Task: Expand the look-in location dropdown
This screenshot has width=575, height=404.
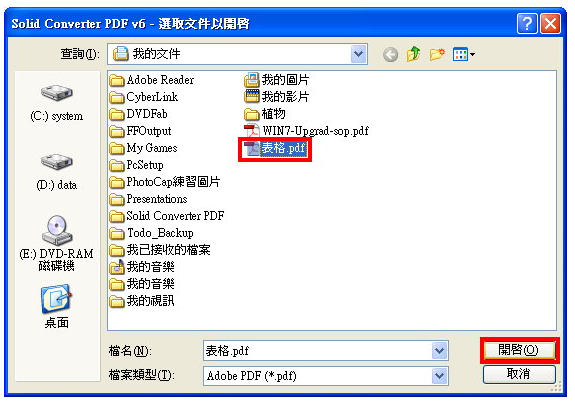Action: click(359, 54)
